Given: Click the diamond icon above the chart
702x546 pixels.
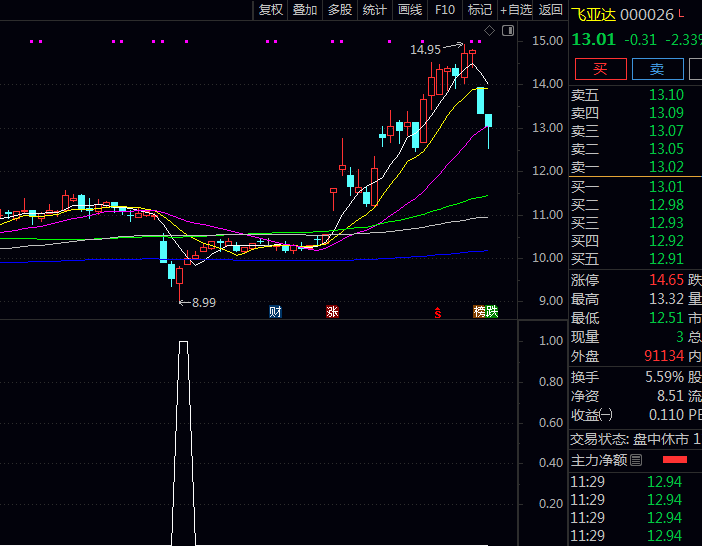Looking at the screenshot, I should coord(490,31).
